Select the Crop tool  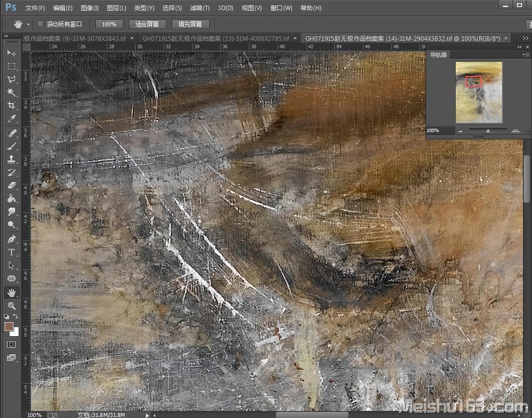coord(12,106)
